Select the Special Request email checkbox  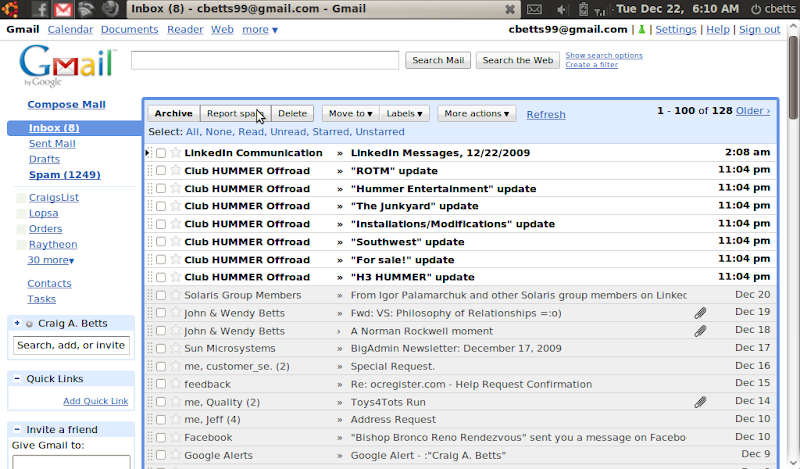tap(161, 366)
